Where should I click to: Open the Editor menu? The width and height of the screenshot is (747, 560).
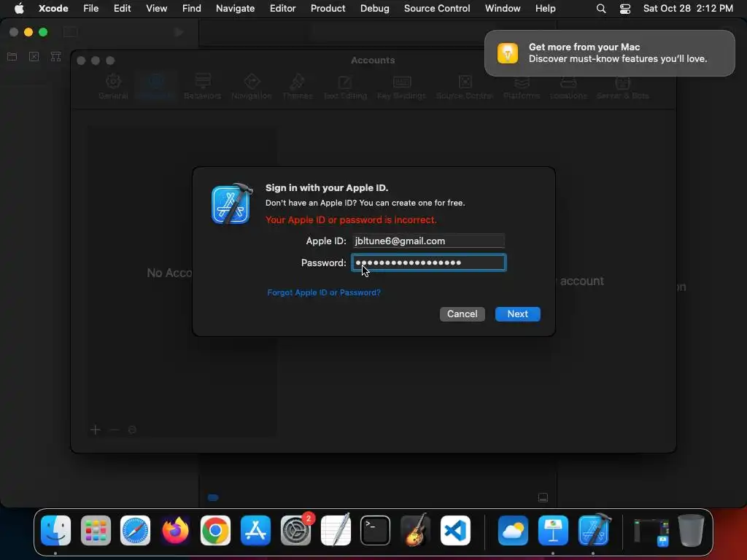[282, 8]
